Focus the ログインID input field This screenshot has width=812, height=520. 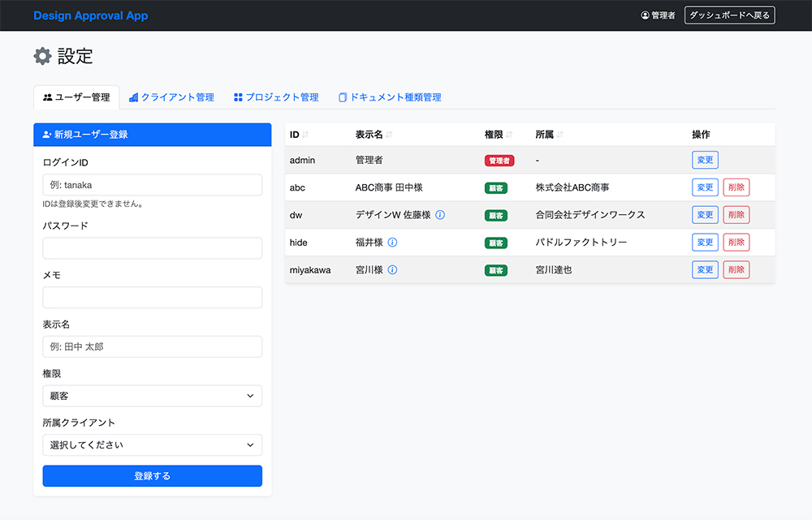tap(152, 185)
